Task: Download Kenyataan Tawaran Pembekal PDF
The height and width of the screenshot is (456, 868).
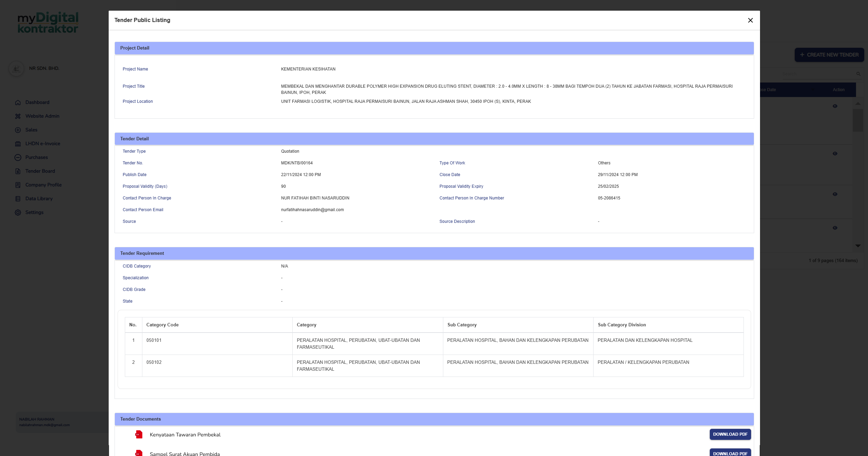Action: (730, 434)
